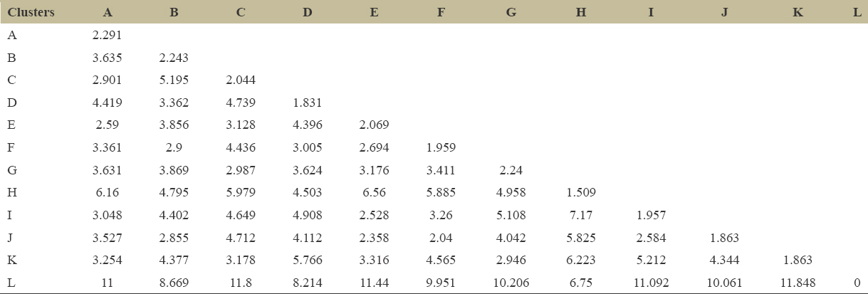Select column header L
Image resolution: width=868 pixels, height=294 pixels.
click(x=857, y=13)
